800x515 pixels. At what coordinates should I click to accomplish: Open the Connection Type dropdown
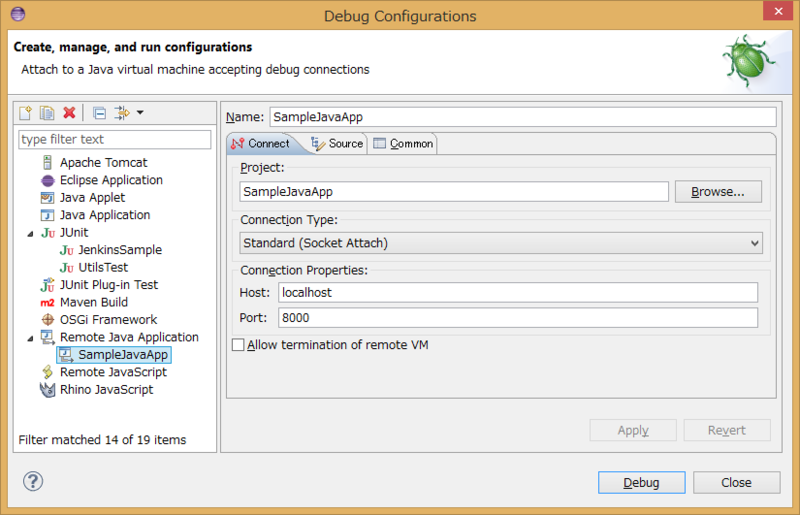point(501,243)
